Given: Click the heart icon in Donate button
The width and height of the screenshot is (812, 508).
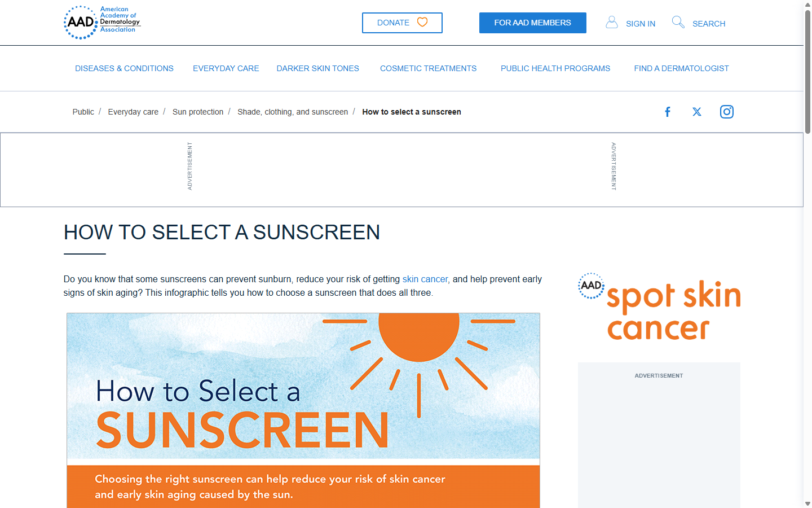Looking at the screenshot, I should [x=422, y=22].
